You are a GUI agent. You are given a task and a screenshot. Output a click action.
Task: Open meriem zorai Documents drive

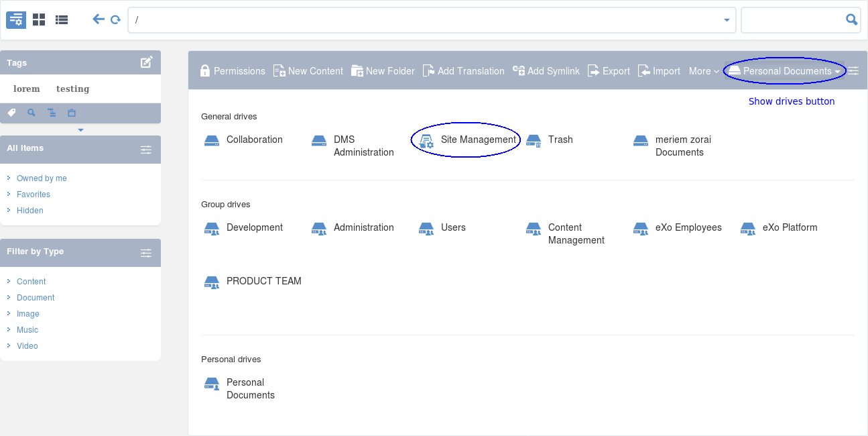(x=672, y=146)
